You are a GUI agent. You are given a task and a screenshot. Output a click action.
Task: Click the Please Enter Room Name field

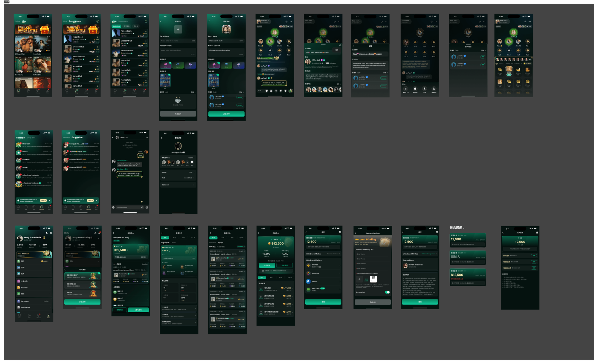tap(178, 41)
